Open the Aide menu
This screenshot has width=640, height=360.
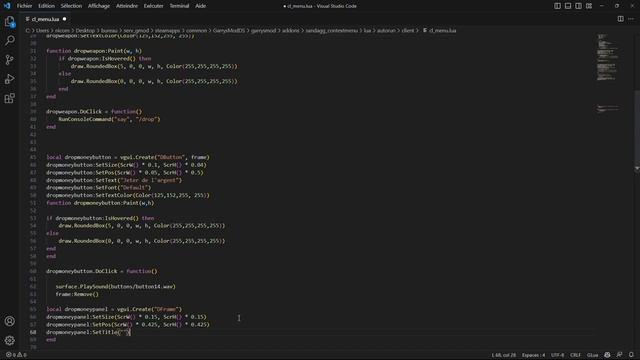pos(200,6)
